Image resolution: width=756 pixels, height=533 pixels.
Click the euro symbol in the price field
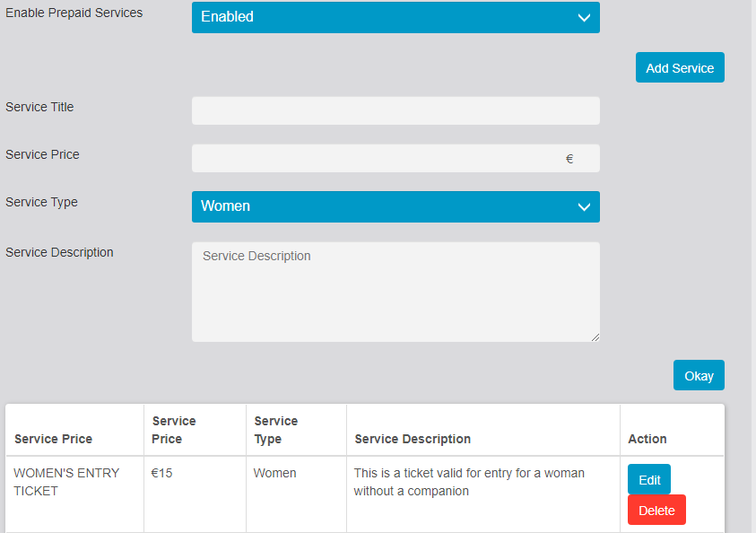coord(569,159)
